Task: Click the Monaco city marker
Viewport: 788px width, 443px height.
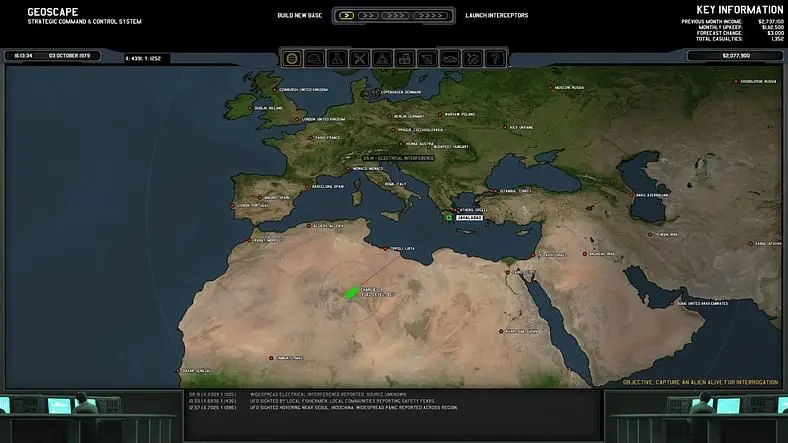Action: point(348,169)
